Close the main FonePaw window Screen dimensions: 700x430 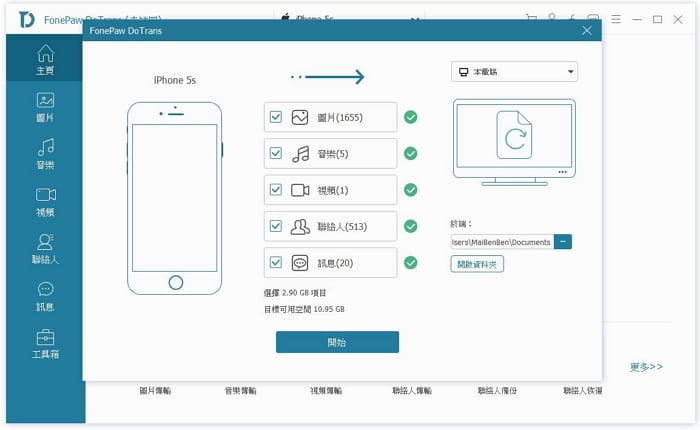pos(678,19)
